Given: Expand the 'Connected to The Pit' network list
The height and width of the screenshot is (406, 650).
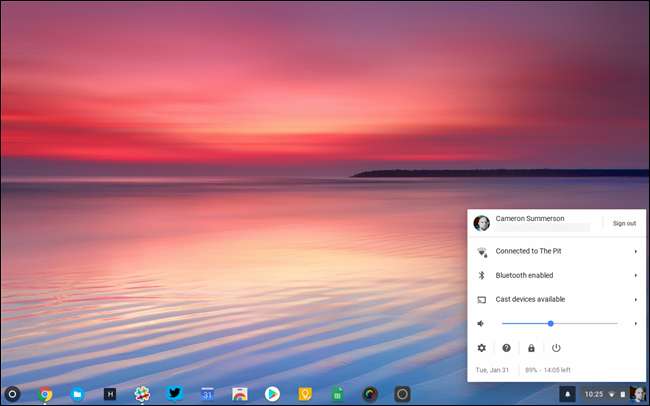Looking at the screenshot, I should [x=635, y=251].
